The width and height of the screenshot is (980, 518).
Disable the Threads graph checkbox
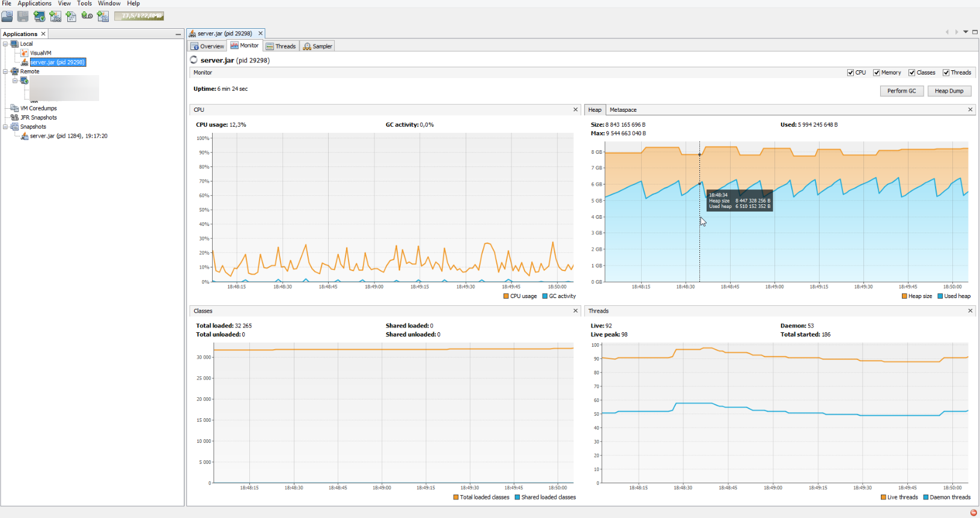click(x=946, y=73)
